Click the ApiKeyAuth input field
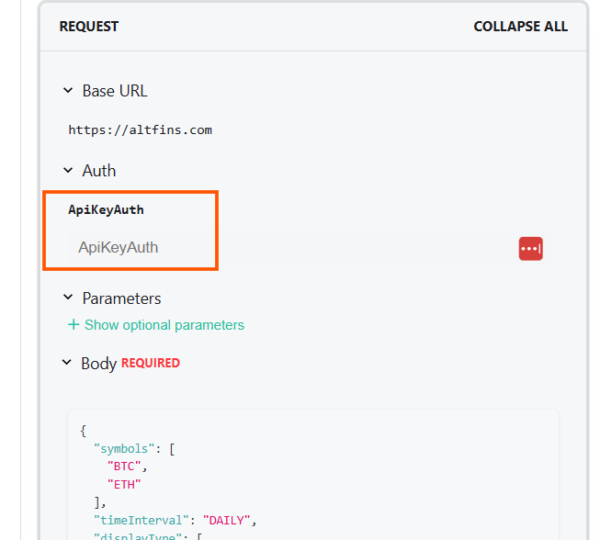Image resolution: width=600 pixels, height=540 pixels. click(313, 248)
